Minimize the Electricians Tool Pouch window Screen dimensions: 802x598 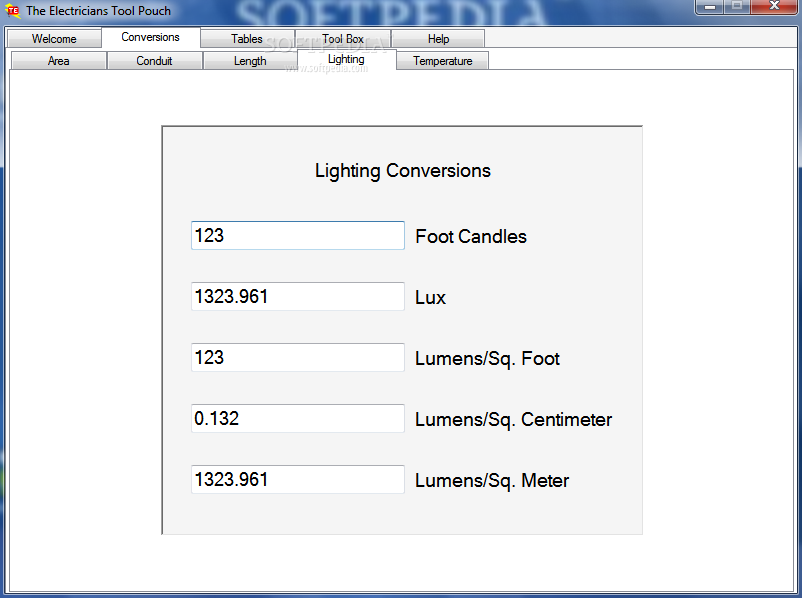point(709,7)
